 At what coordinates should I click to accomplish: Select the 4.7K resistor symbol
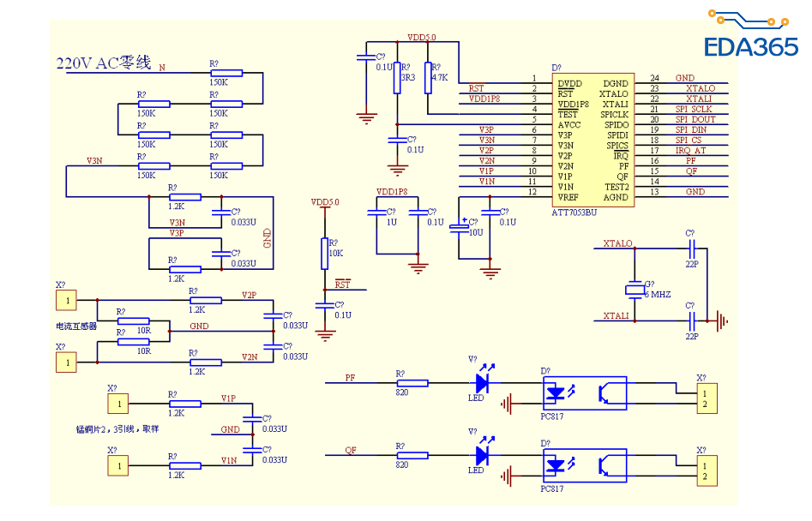428,78
